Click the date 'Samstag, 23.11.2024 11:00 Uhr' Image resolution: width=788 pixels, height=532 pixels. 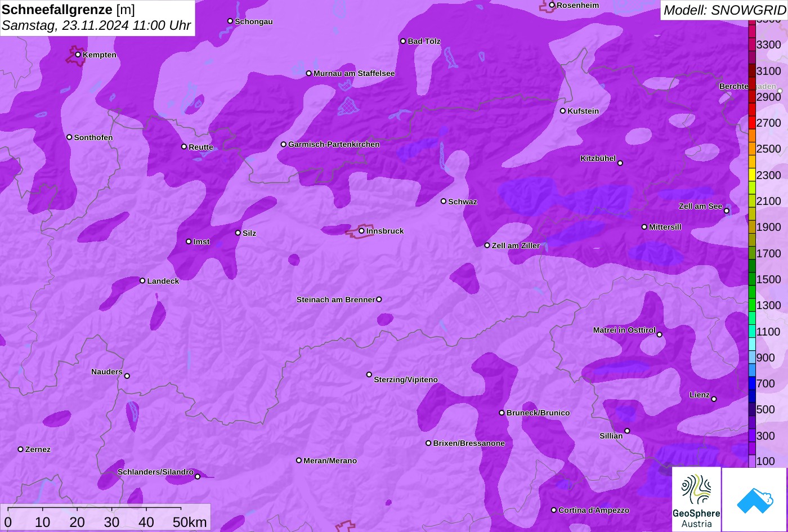tap(96, 25)
